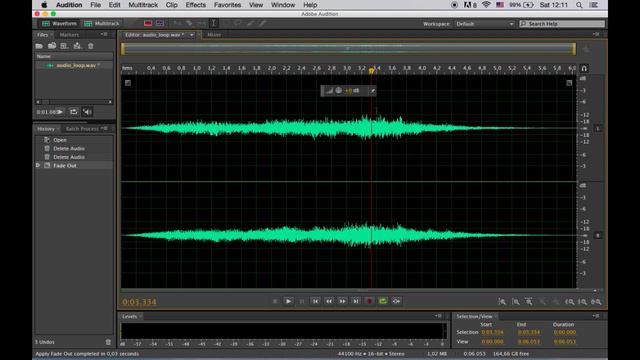640x360 pixels.
Task: Click the Wi-Fi status icon in menu bar
Action: click(486, 5)
